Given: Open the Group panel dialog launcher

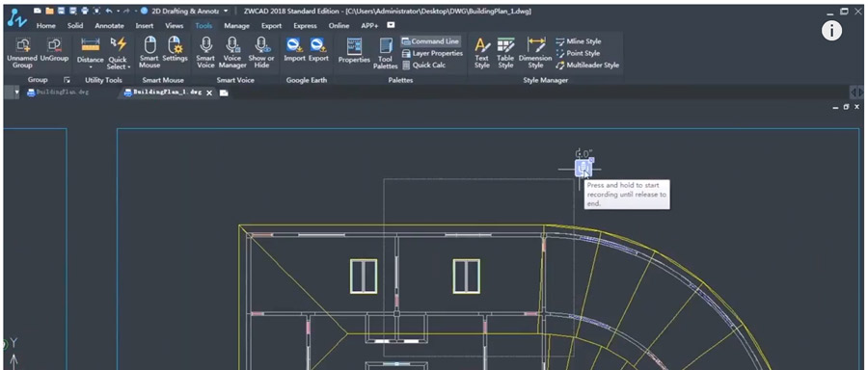Looking at the screenshot, I should pos(67,80).
